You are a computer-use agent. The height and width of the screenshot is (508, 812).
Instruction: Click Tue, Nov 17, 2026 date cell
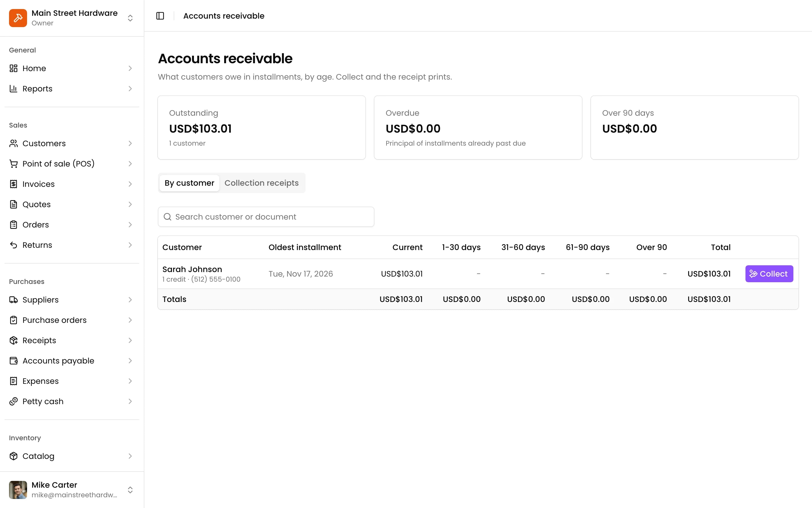301,274
